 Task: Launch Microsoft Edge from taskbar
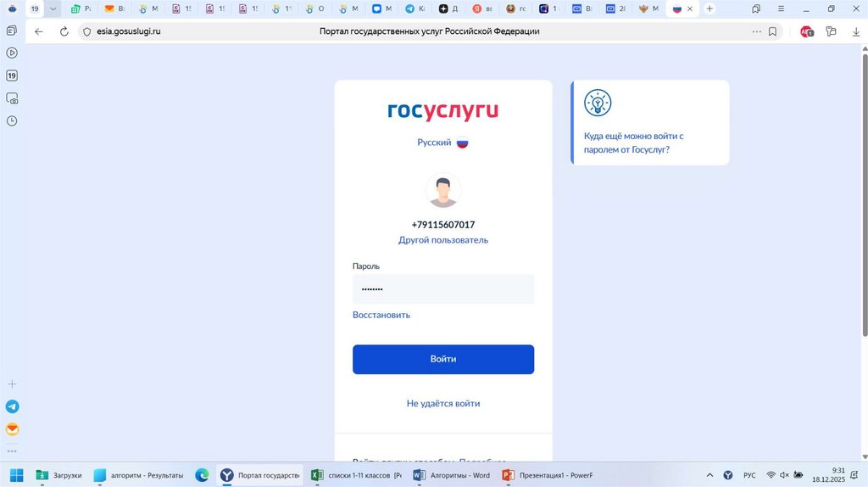coord(202,475)
